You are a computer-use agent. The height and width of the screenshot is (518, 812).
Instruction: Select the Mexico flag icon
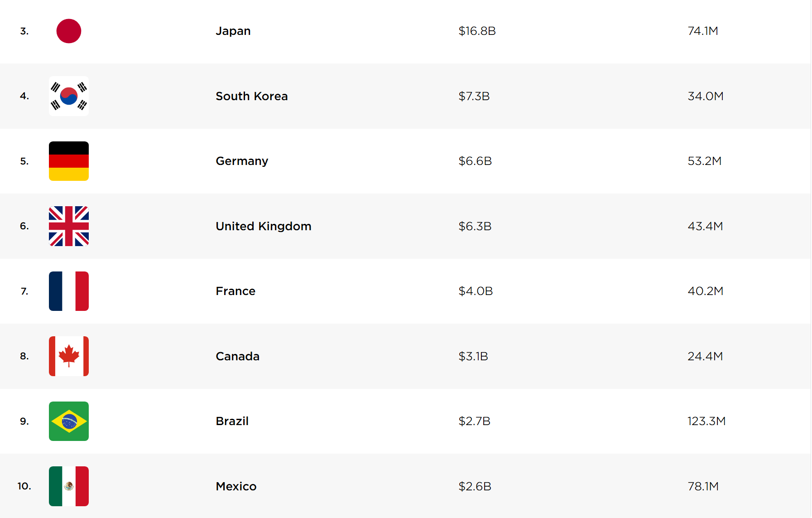69,486
